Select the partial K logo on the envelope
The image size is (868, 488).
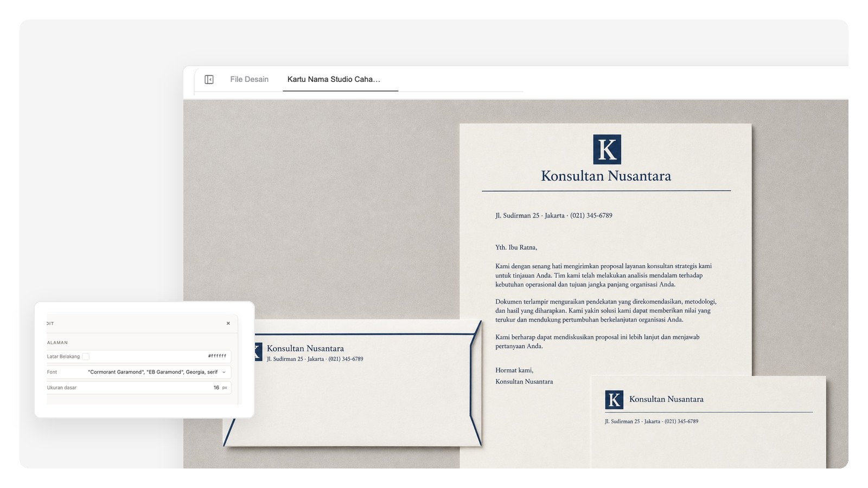point(258,352)
